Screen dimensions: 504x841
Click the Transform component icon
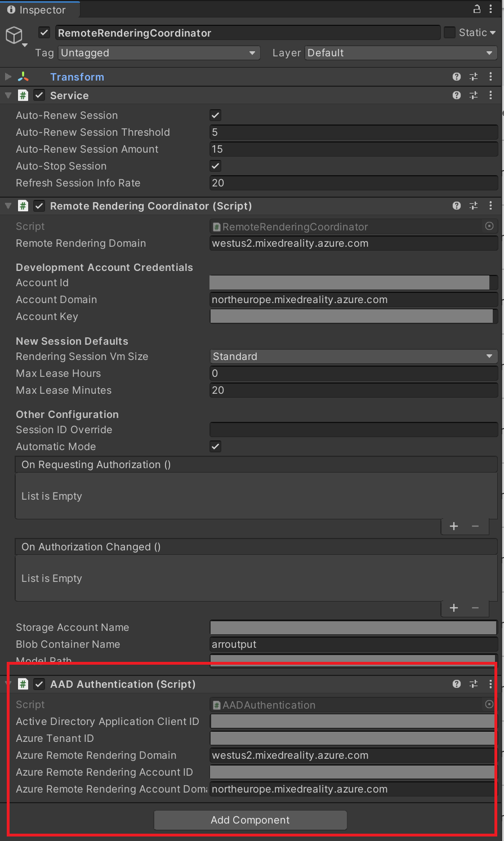point(23,77)
